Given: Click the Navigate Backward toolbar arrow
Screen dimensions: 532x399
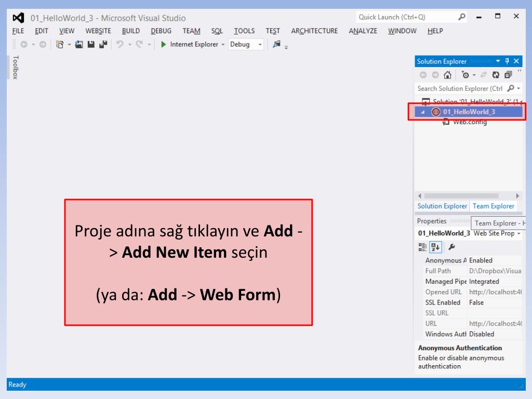Looking at the screenshot, I should tap(24, 45).
